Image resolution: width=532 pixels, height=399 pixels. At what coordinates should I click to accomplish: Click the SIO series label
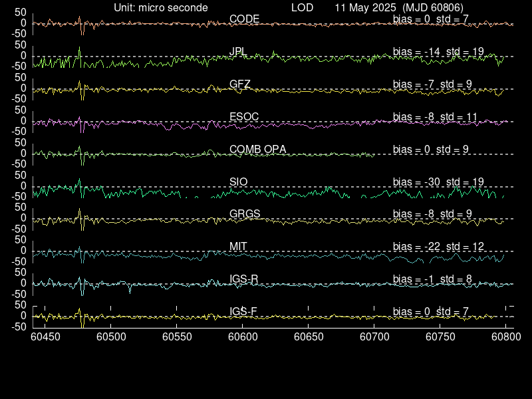tap(239, 182)
